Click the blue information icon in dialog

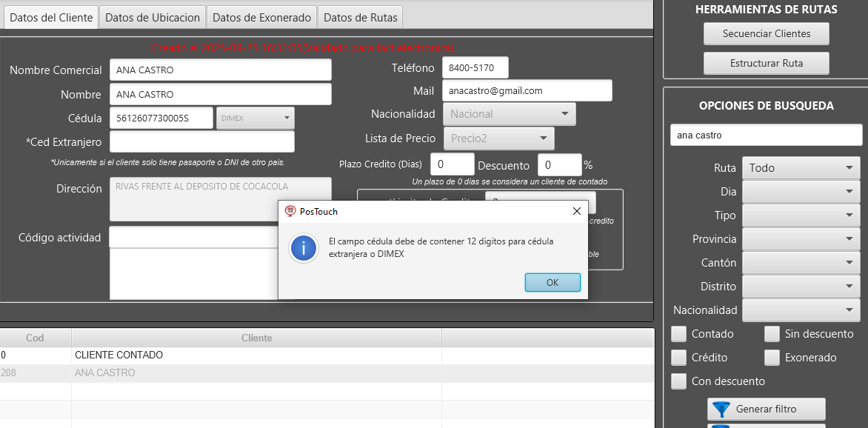304,248
